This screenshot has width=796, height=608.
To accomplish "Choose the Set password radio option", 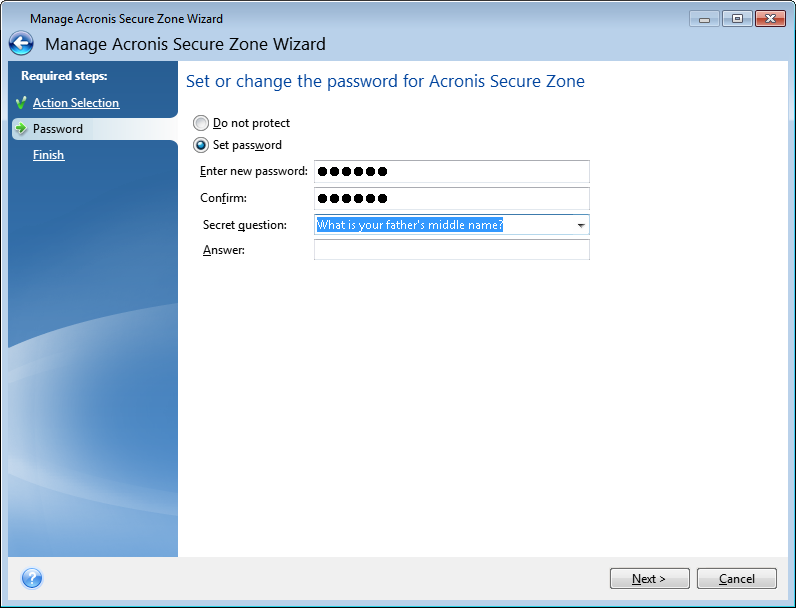I will pyautogui.click(x=201, y=145).
